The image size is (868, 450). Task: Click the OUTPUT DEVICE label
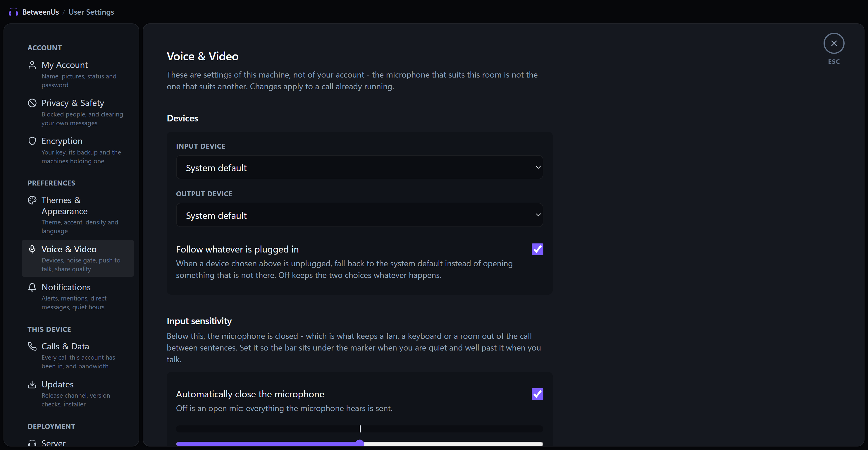[204, 194]
